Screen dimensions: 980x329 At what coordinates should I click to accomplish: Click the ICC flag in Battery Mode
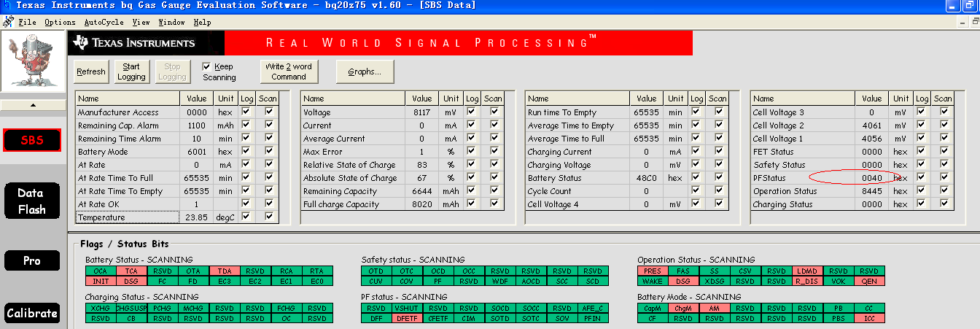(869, 318)
